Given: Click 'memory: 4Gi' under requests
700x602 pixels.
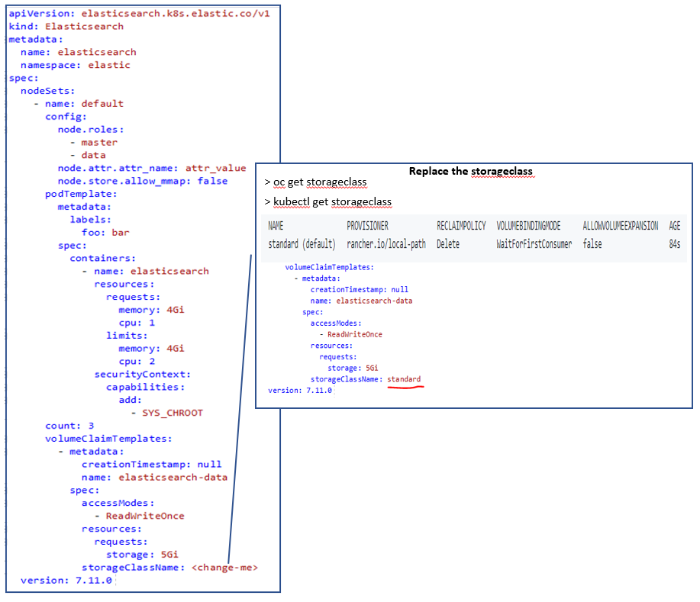Looking at the screenshot, I should coord(151,310).
